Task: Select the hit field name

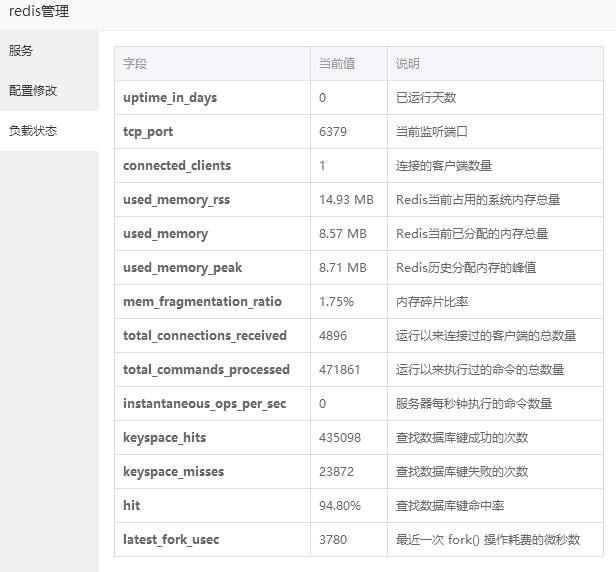Action: pyautogui.click(x=131, y=506)
